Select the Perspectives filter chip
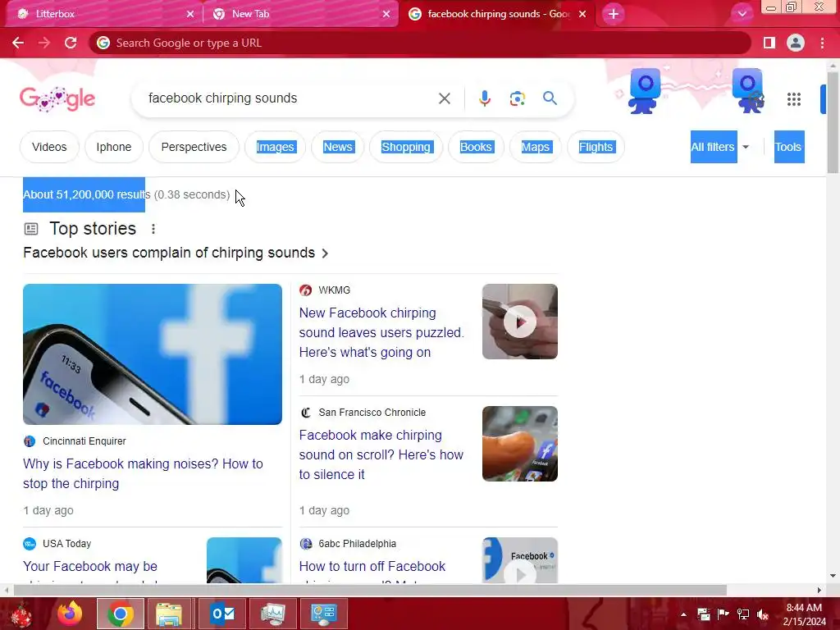Viewport: 840px width, 630px height. [194, 147]
